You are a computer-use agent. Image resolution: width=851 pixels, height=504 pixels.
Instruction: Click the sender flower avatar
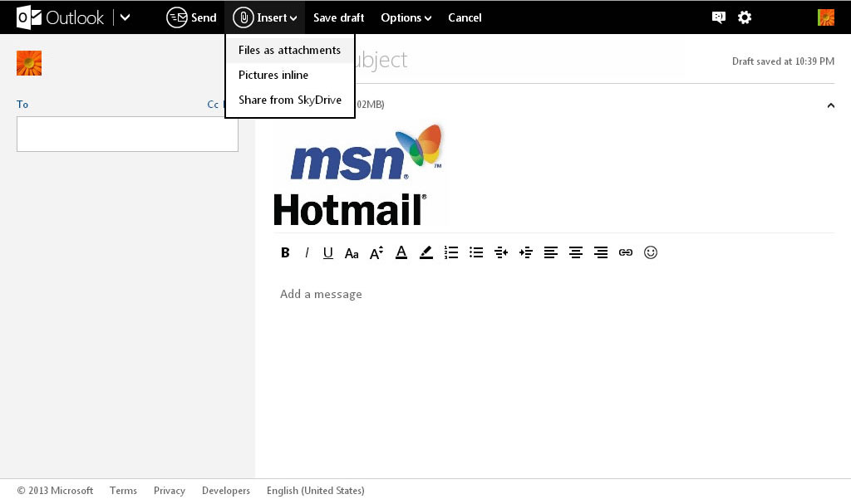[29, 63]
